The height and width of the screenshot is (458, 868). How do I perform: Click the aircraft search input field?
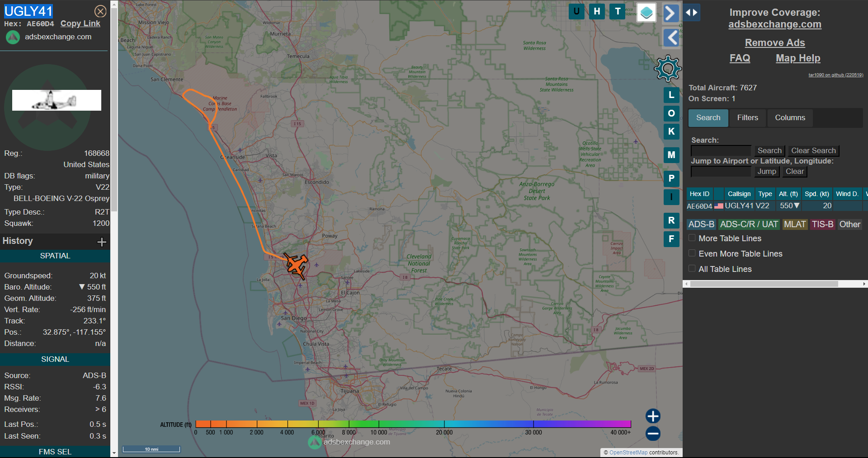point(721,151)
